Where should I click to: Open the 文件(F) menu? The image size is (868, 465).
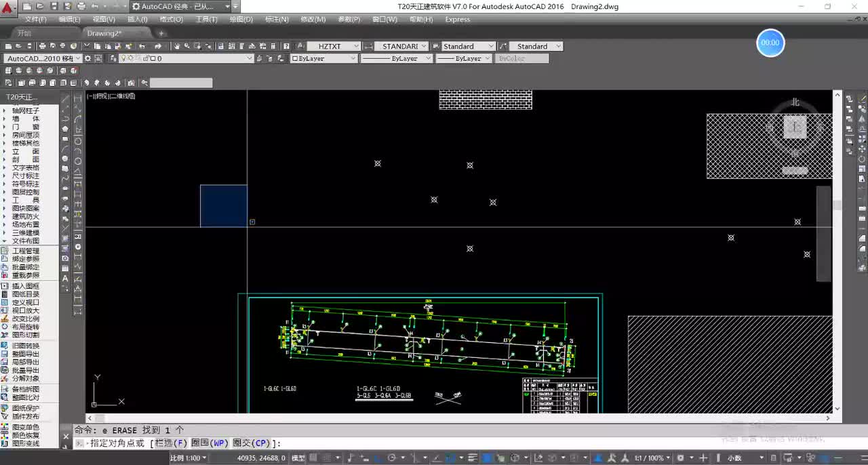click(35, 20)
